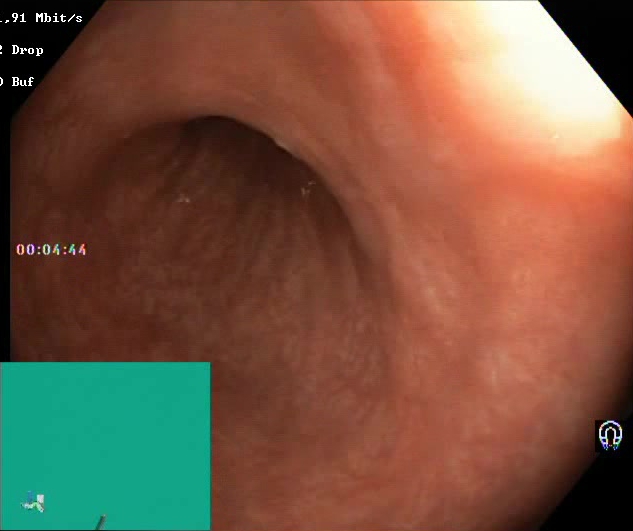Image resolution: width=633 pixels, height=531 pixels.
Task: Select the left white specular highlight in lumen
Action: 183,198
